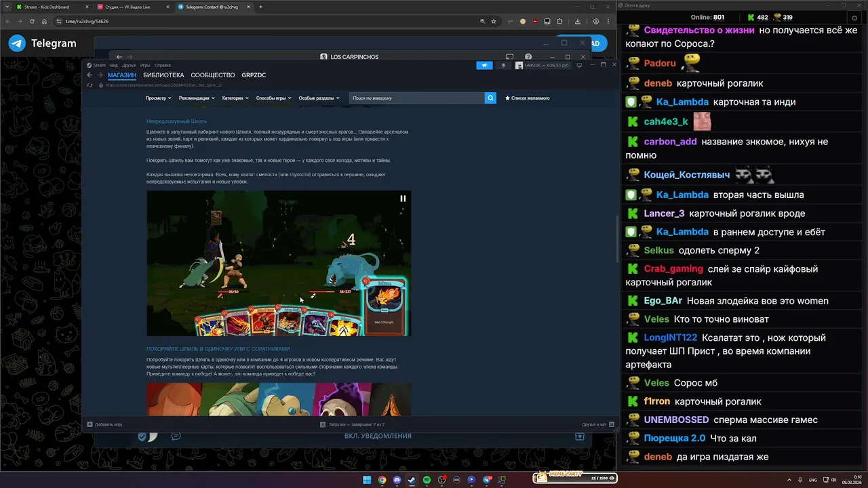The image size is (868, 488).
Task: Open Steam notifications bell
Action: coord(503,66)
